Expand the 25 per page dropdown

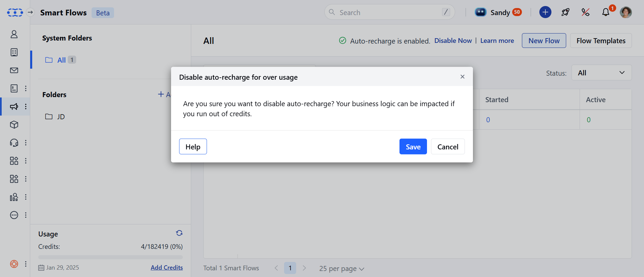(x=341, y=268)
